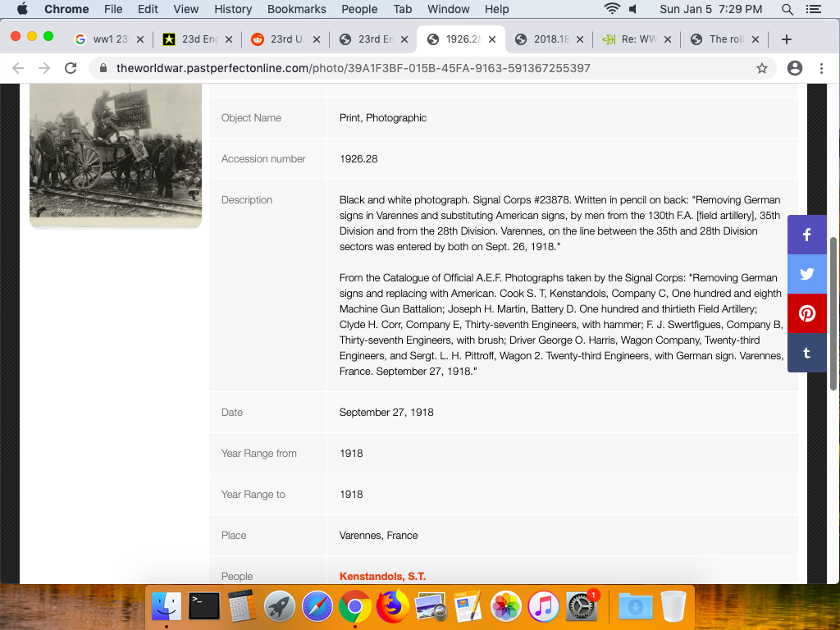This screenshot has width=840, height=630.
Task: Share the photo on Twitter
Action: [807, 274]
